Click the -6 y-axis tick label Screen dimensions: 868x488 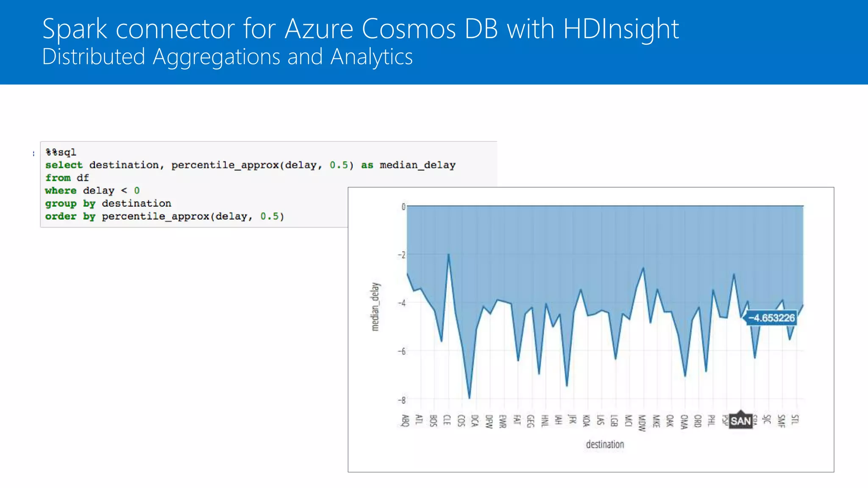click(x=401, y=351)
